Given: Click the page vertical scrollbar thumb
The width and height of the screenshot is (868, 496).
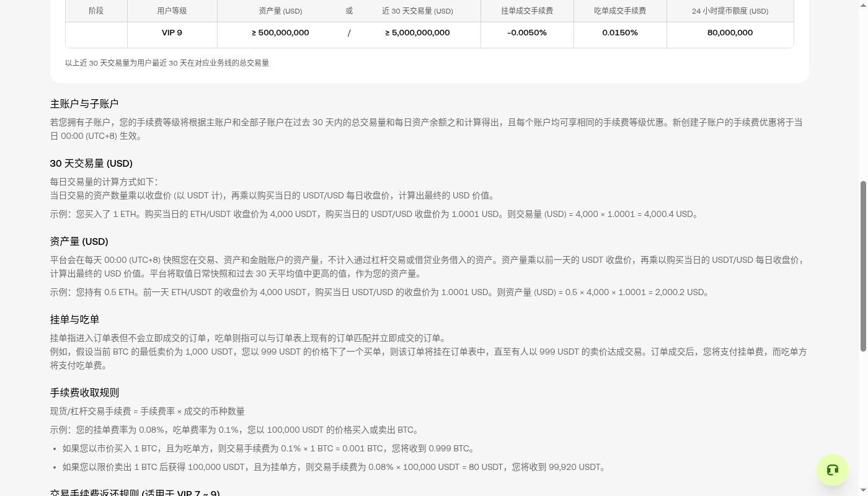Looking at the screenshot, I should (862, 267).
